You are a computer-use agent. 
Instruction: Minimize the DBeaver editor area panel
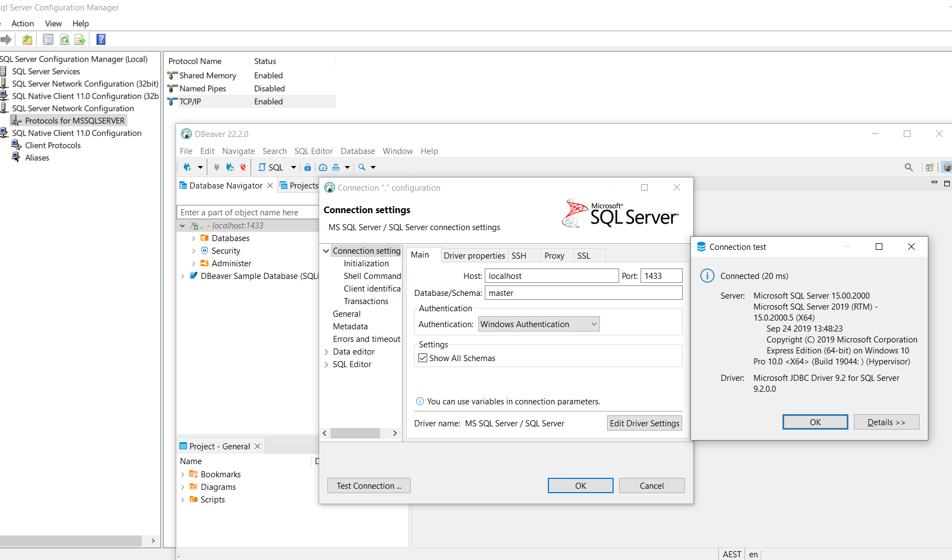coord(934,182)
